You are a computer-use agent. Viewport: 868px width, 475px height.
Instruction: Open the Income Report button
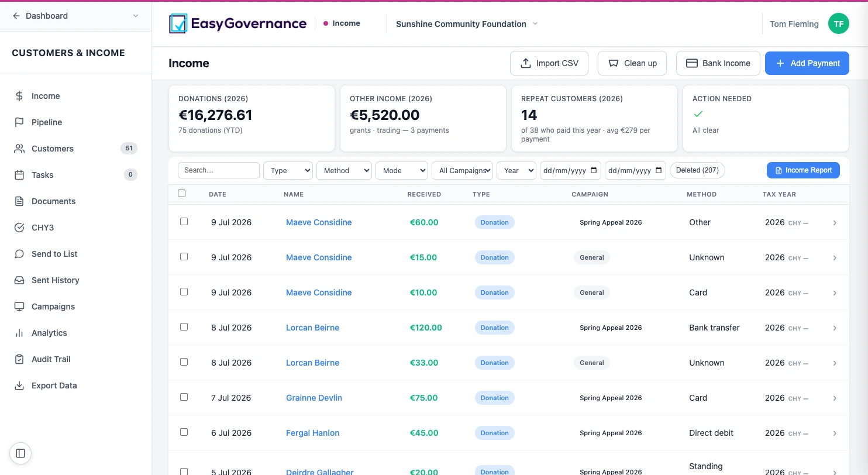click(803, 170)
